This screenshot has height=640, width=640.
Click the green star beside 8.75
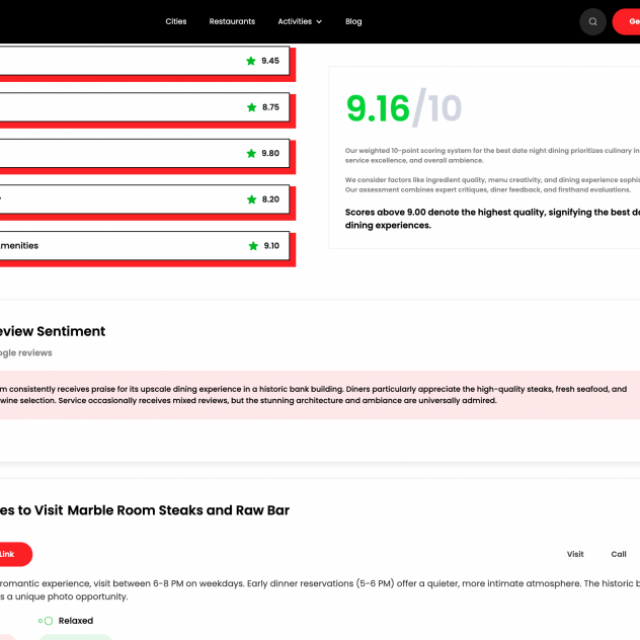(251, 107)
